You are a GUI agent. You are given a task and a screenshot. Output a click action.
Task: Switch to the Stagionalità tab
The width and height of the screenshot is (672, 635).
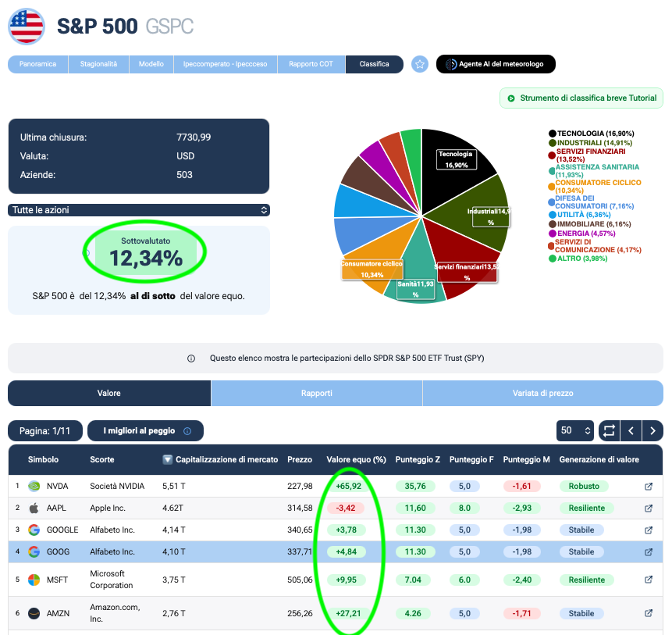(98, 64)
